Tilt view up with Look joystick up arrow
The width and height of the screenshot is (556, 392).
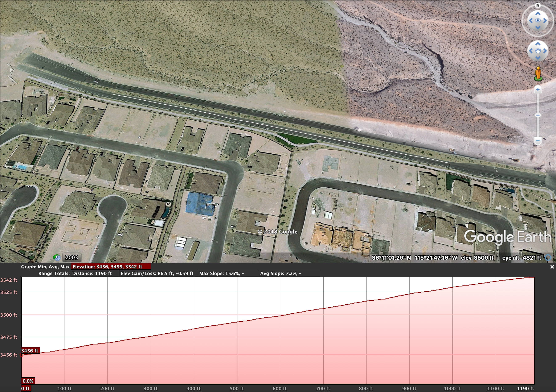pos(537,14)
